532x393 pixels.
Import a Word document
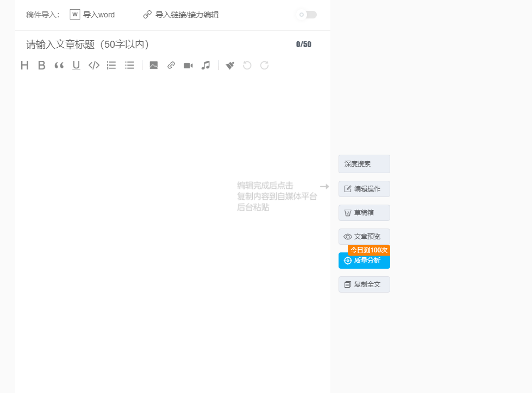click(92, 15)
